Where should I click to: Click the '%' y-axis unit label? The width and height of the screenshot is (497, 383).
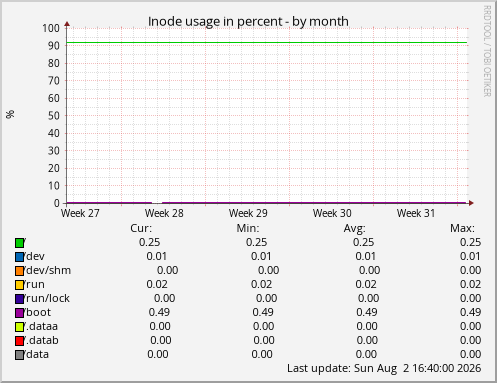point(10,114)
